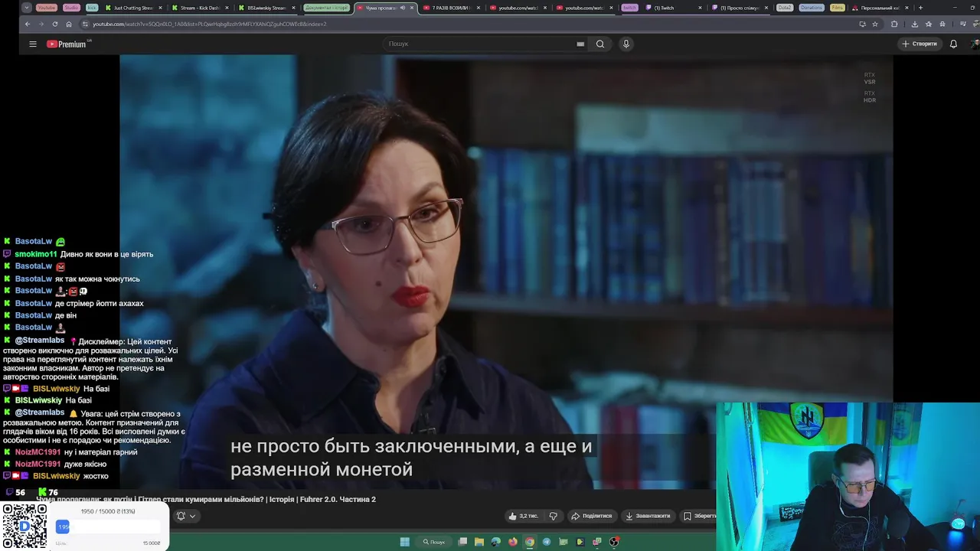Image resolution: width=980 pixels, height=551 pixels.
Task: Open browser downloads icon
Action: 914,24
